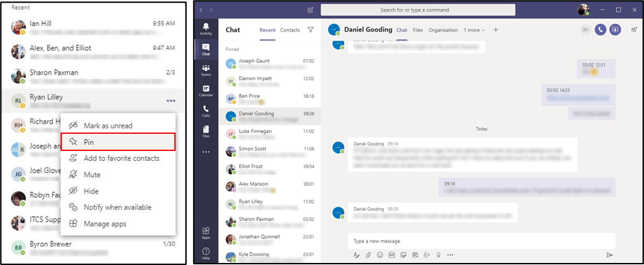This screenshot has width=644, height=265.
Task: Open your profile picture menu
Action: pos(583,10)
